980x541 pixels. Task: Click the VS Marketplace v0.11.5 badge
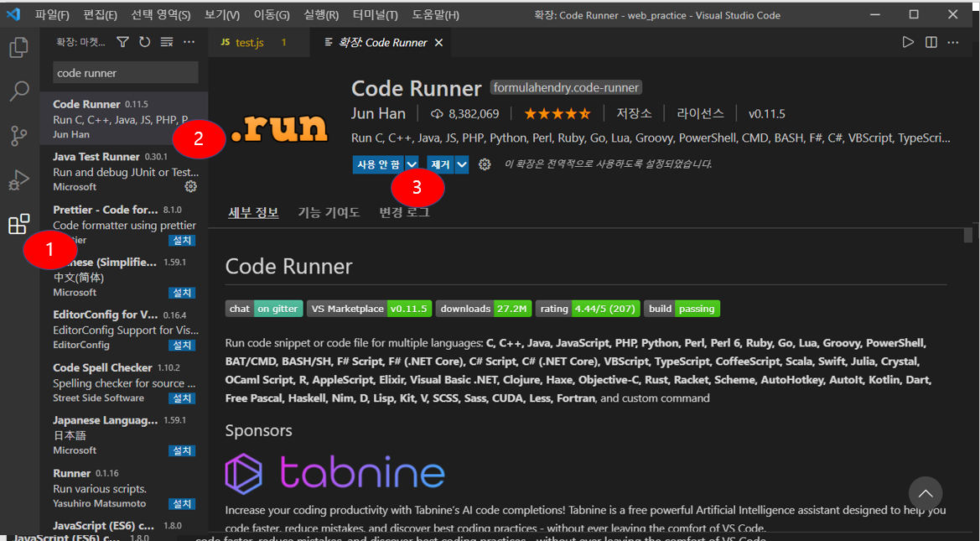[x=369, y=309]
